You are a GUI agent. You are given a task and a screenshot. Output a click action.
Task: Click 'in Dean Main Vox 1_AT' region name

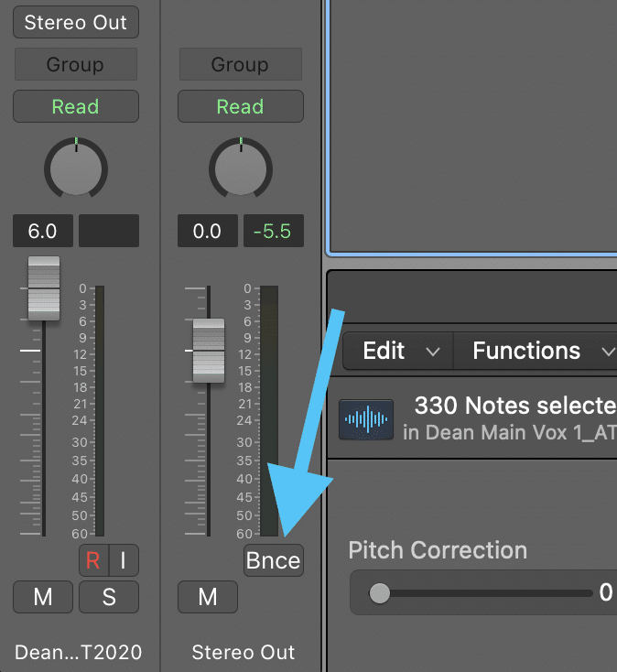click(510, 432)
